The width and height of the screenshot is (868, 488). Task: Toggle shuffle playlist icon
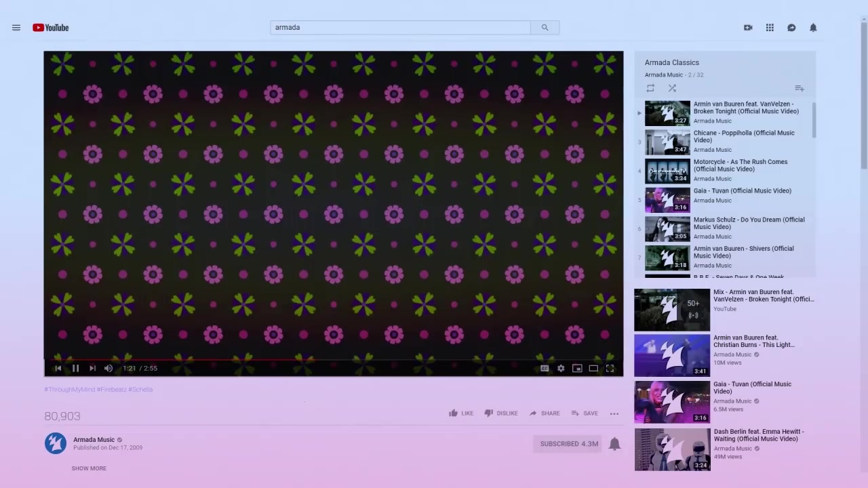point(672,88)
